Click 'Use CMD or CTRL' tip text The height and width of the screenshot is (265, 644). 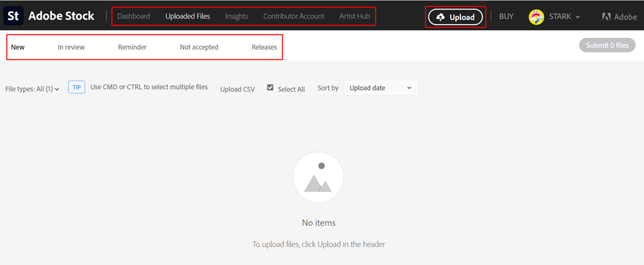pyautogui.click(x=149, y=87)
